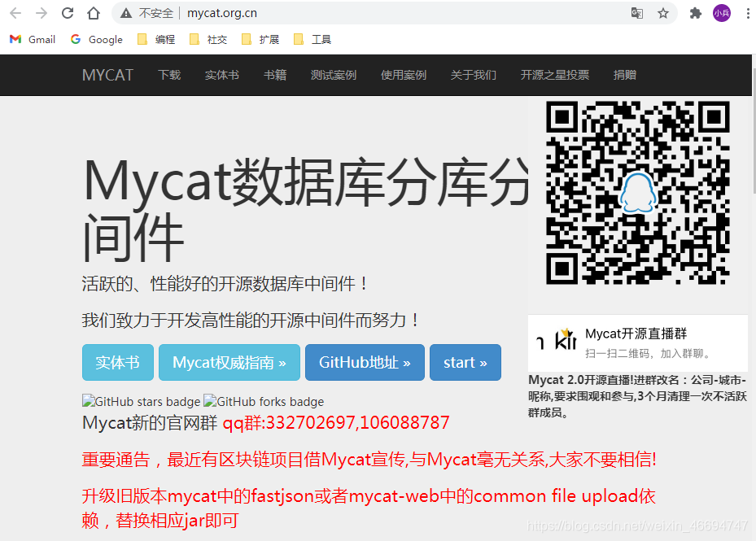
Task: Click the GitHub stars badge image
Action: [x=142, y=401]
